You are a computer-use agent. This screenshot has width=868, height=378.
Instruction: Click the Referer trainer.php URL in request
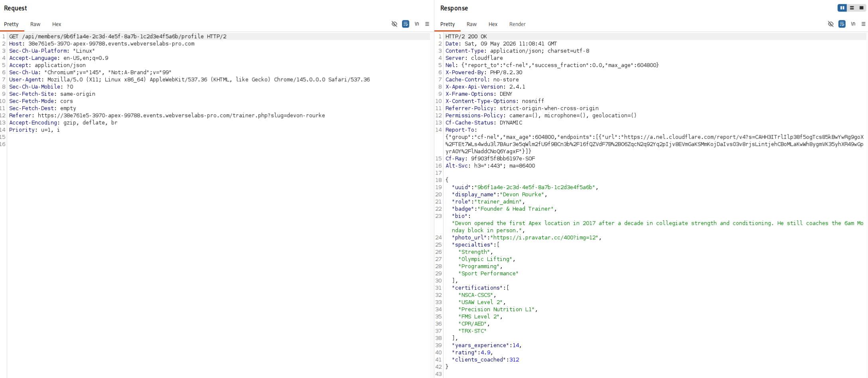click(181, 115)
